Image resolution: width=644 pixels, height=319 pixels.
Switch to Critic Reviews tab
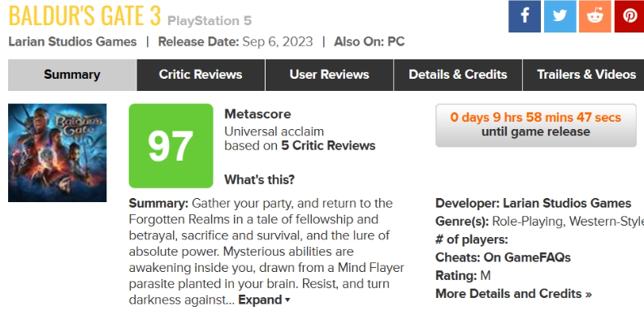pyautogui.click(x=201, y=75)
